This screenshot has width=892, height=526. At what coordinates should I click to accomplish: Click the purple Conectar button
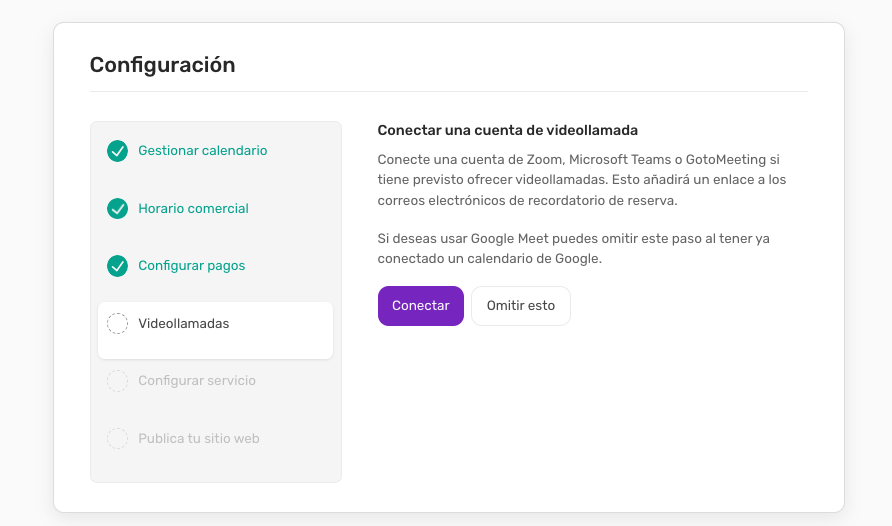coord(420,306)
